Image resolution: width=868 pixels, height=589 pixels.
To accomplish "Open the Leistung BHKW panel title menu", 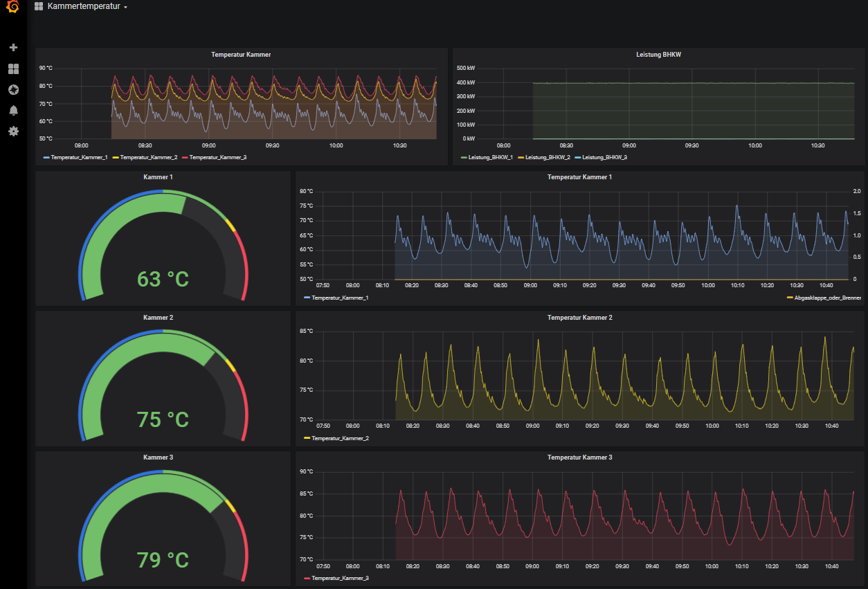I will pos(658,55).
